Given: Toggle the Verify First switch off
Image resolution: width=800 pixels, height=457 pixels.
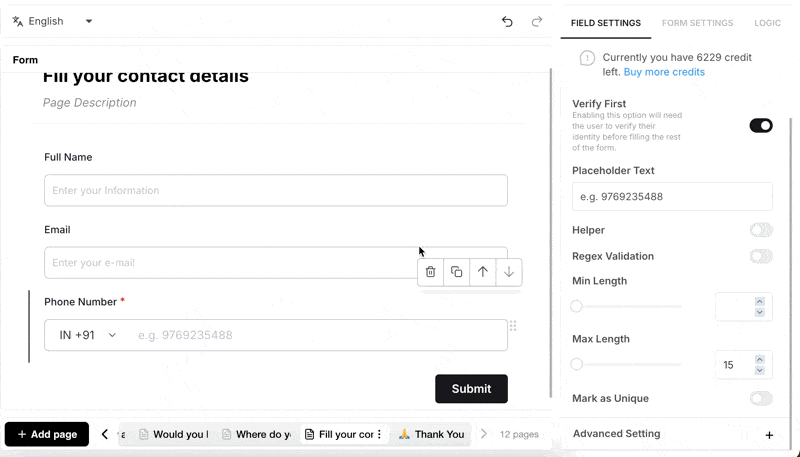Looking at the screenshot, I should (x=761, y=125).
